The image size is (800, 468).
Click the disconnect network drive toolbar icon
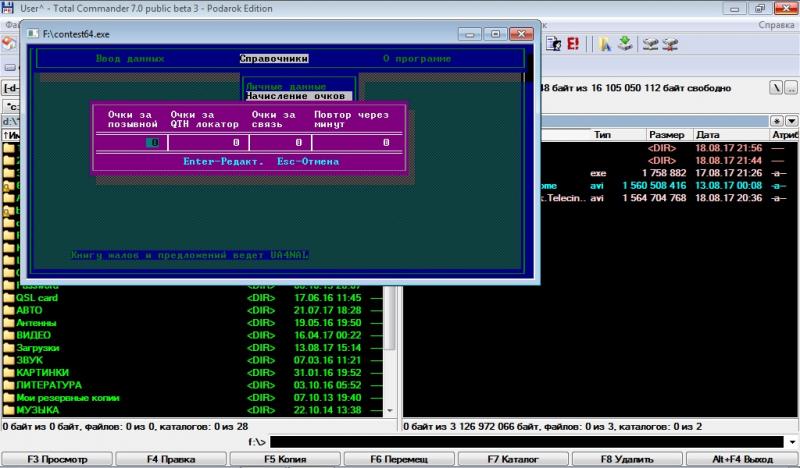[x=670, y=44]
